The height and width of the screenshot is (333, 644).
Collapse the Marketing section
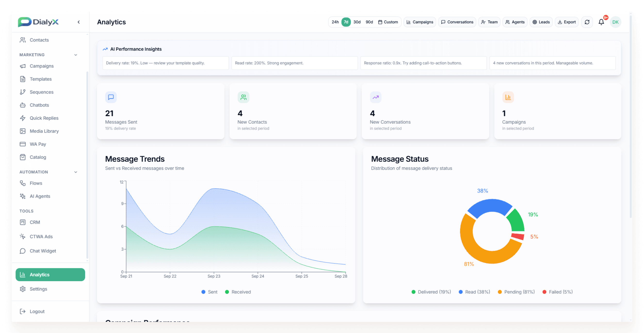pos(75,55)
